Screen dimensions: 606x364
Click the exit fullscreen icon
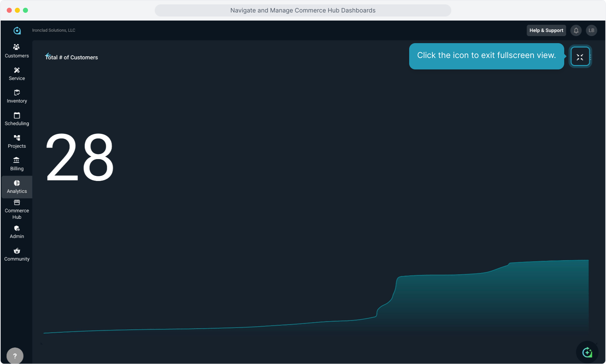tap(580, 57)
